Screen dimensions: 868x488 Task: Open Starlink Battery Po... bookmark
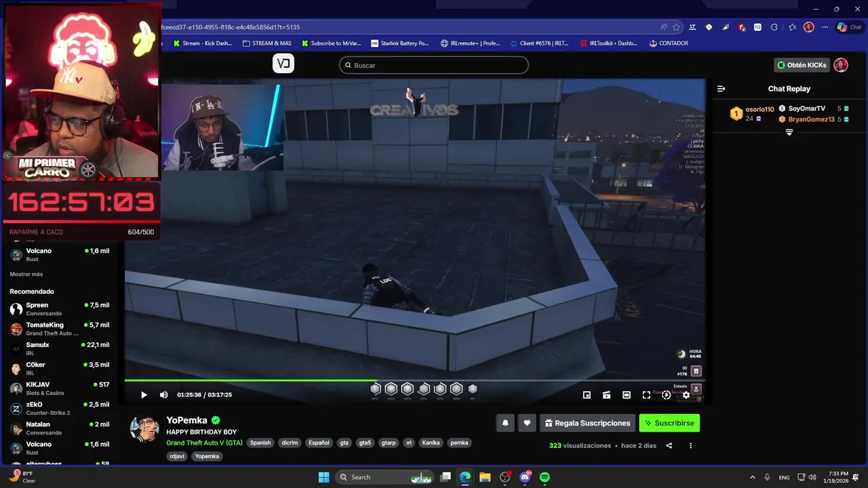[399, 43]
